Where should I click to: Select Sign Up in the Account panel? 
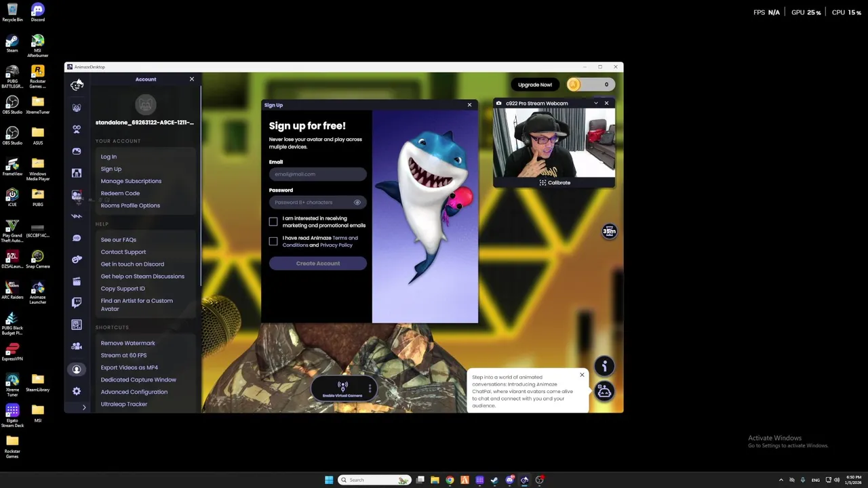click(x=111, y=169)
